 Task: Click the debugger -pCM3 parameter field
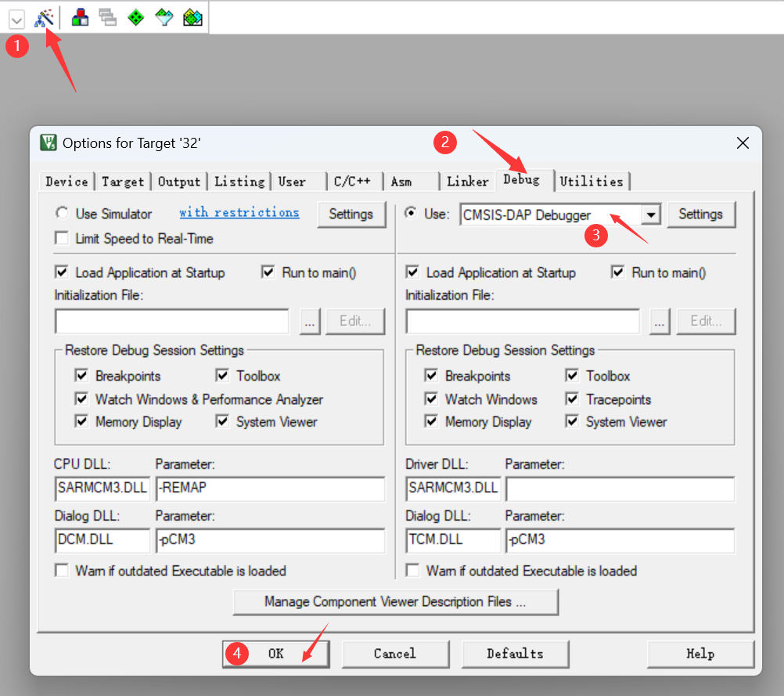[620, 540]
